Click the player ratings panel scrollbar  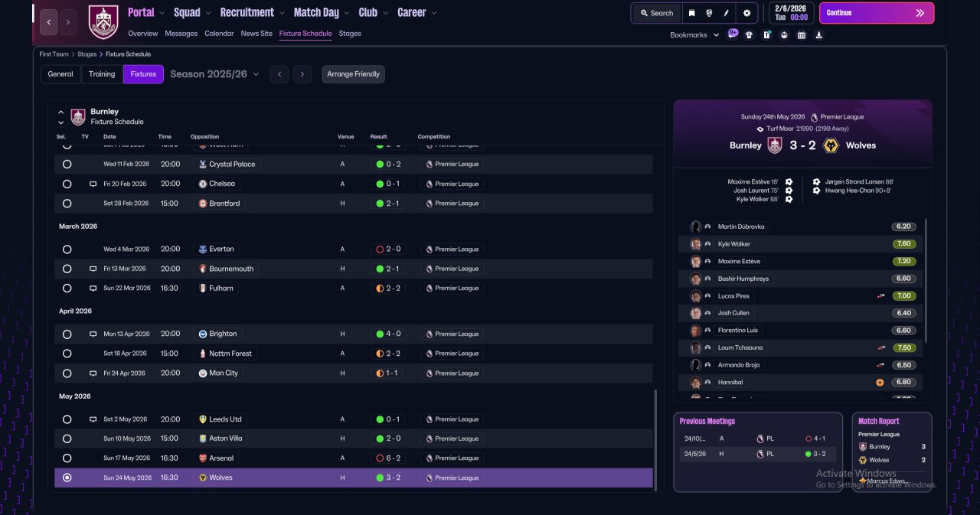[x=926, y=280]
